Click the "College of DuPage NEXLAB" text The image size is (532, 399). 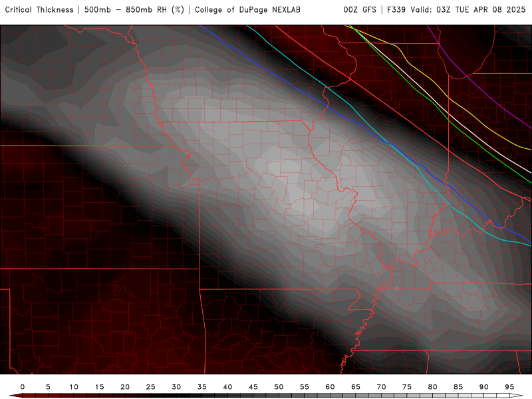247,10
